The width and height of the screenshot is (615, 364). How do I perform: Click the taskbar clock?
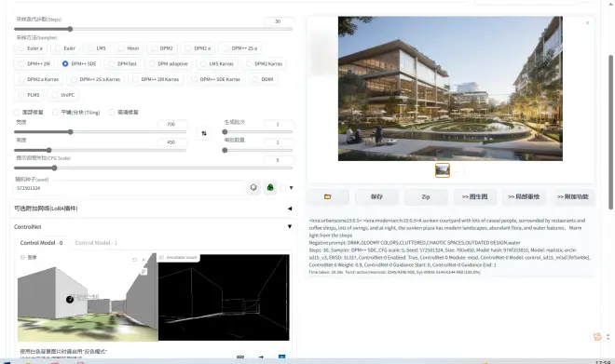pos(603,362)
